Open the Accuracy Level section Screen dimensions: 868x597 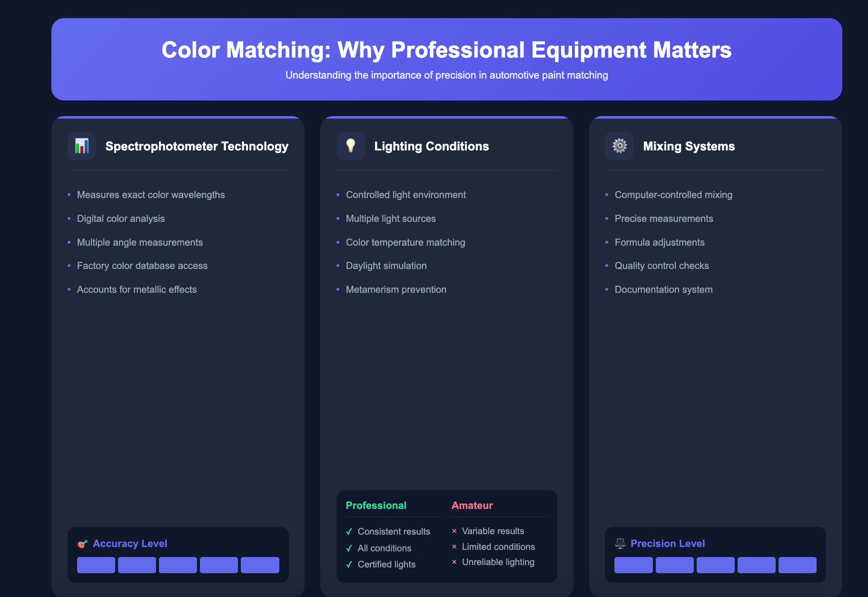point(129,543)
